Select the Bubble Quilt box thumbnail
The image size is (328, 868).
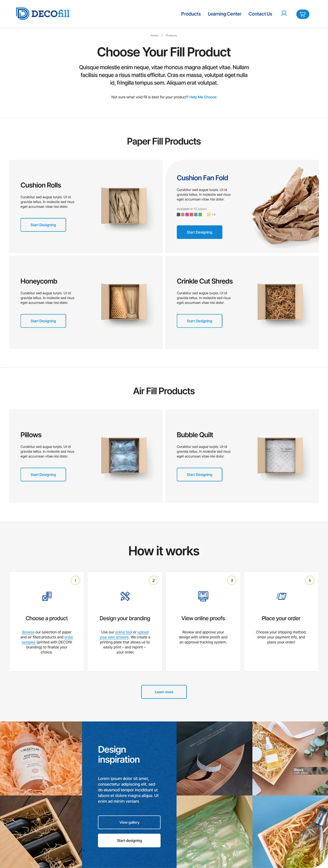click(280, 455)
